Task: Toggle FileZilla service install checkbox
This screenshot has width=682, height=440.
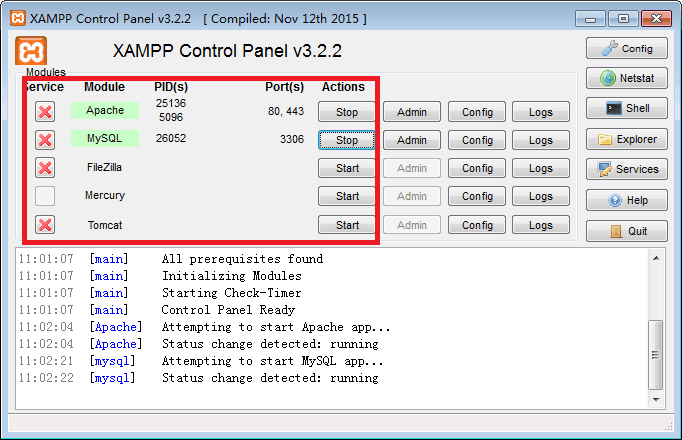Action: [45, 168]
